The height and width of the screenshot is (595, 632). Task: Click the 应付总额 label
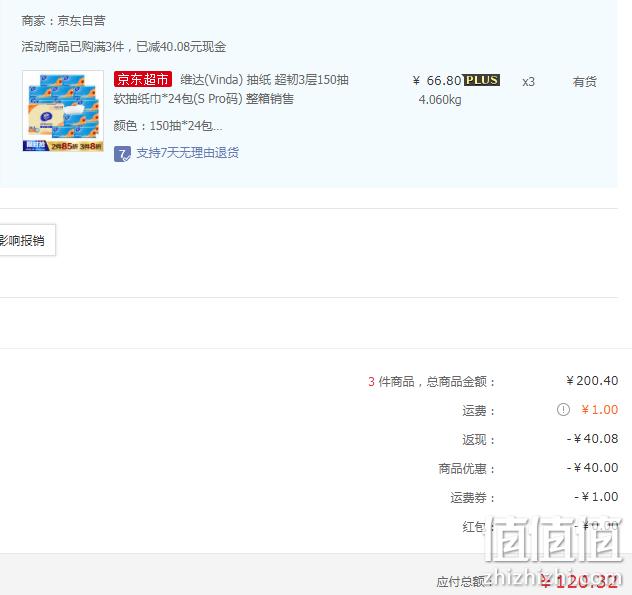462,582
